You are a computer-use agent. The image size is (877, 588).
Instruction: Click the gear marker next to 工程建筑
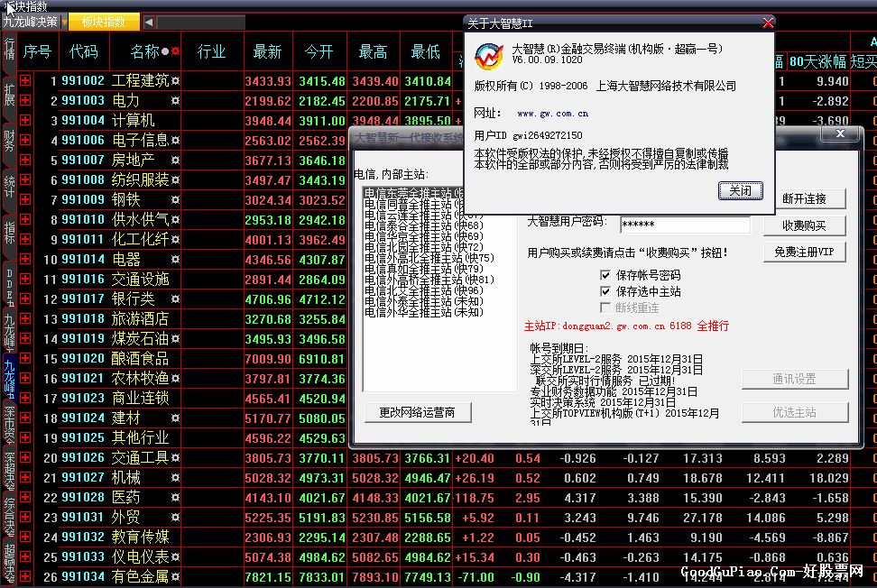coord(176,80)
